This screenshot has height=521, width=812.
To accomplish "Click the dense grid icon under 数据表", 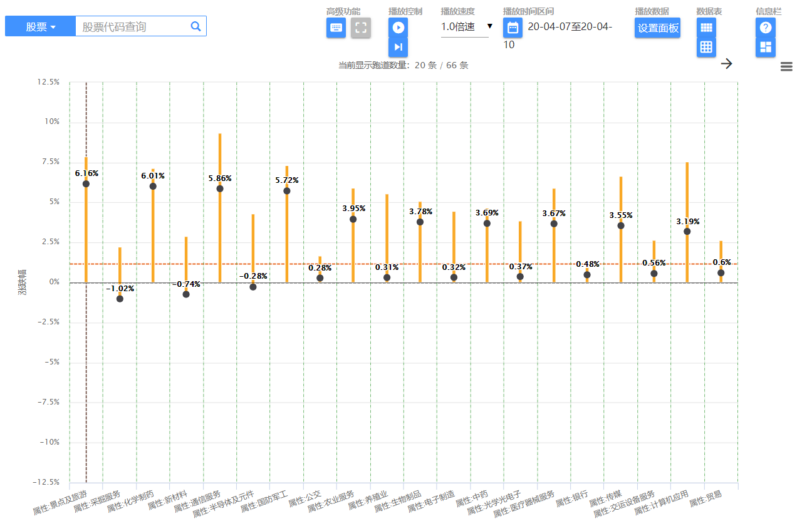I will pos(706,28).
